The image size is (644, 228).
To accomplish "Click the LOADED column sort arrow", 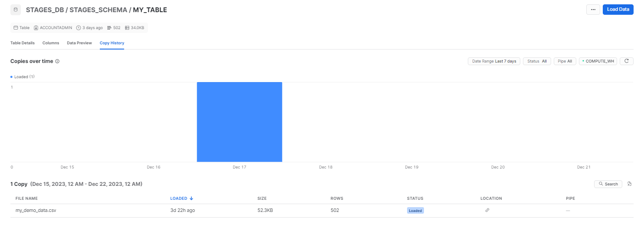I will tap(191, 198).
